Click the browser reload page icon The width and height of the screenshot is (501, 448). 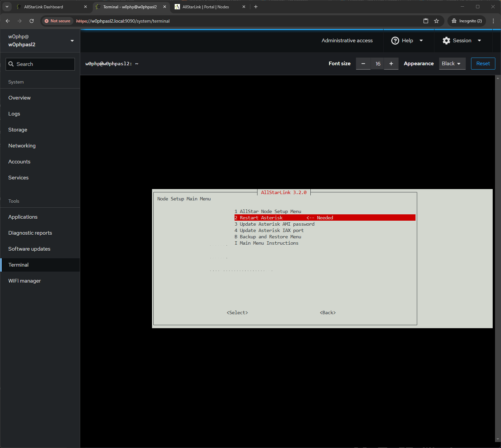[32, 21]
